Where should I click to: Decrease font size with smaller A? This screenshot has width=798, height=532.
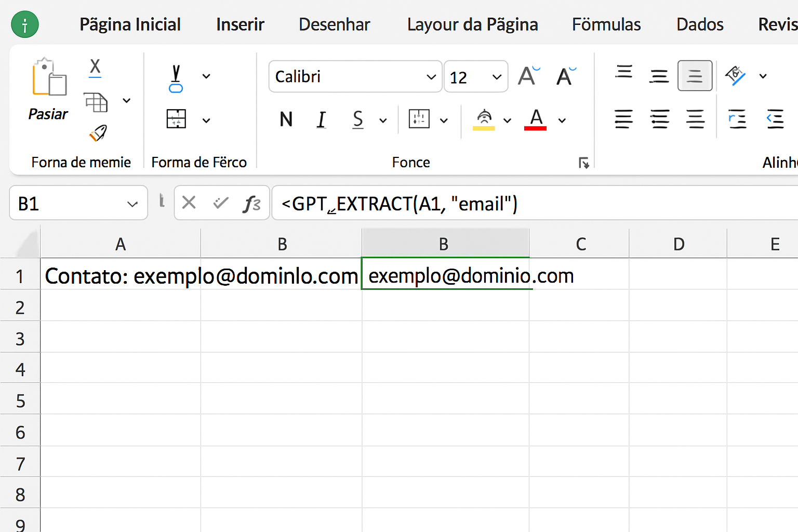point(566,76)
